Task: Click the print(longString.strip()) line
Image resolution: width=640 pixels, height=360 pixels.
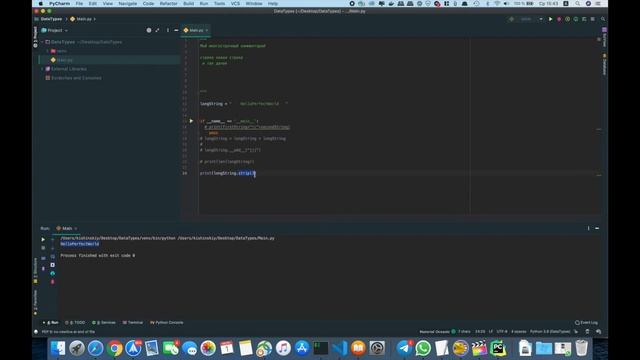Action: pos(228,173)
